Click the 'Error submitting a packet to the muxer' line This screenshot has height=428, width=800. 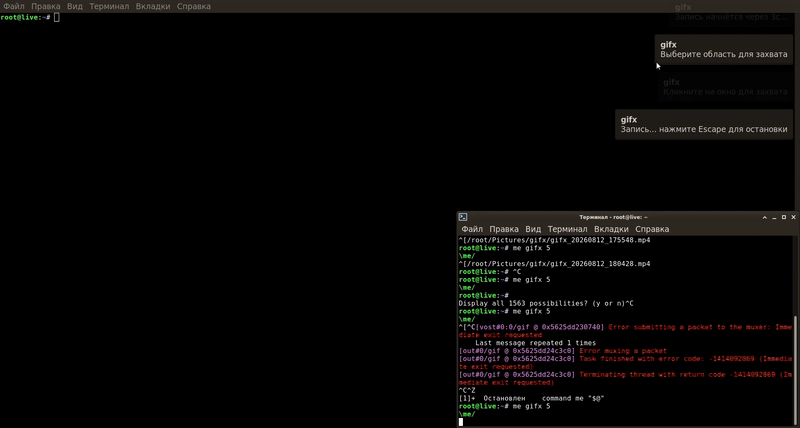625,331
